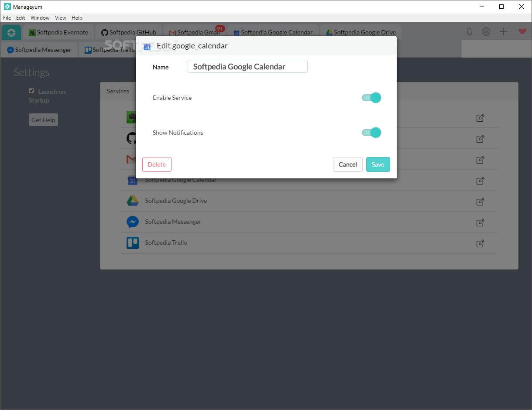Screen dimensions: 532x410
Task: Uncheck the Launch on Startup checkbox
Action: tap(31, 91)
